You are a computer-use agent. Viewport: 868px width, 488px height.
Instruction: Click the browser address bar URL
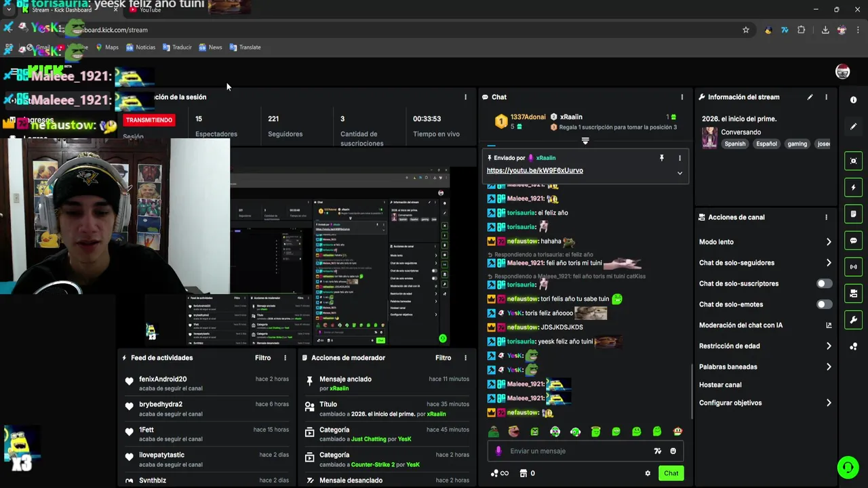coord(114,30)
